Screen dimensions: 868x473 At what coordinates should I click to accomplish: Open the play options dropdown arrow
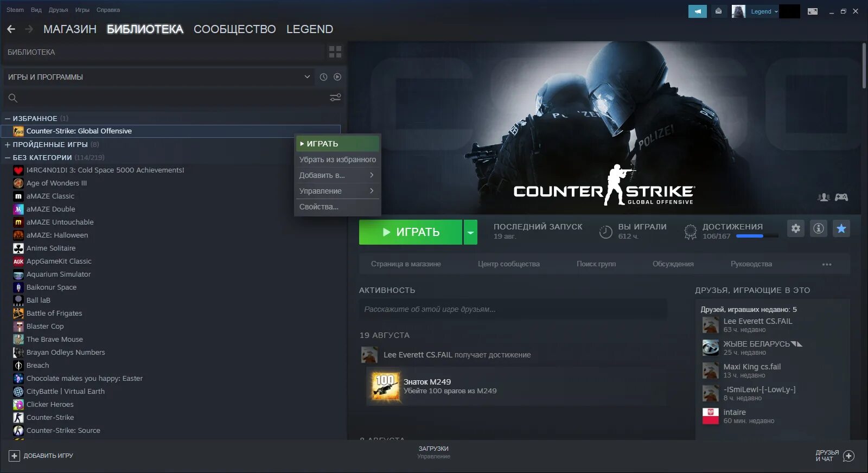[x=470, y=232]
